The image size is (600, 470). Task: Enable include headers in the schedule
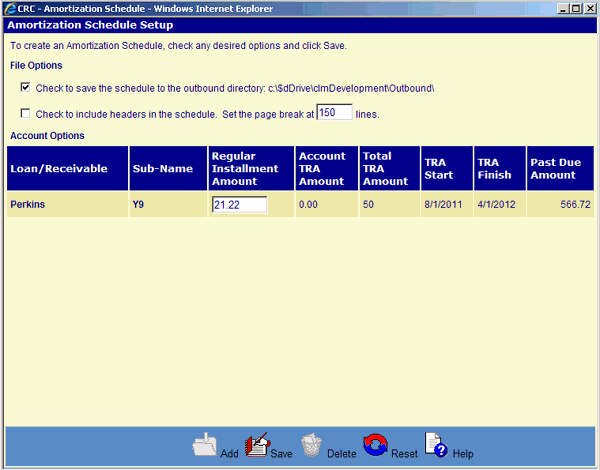pos(25,113)
